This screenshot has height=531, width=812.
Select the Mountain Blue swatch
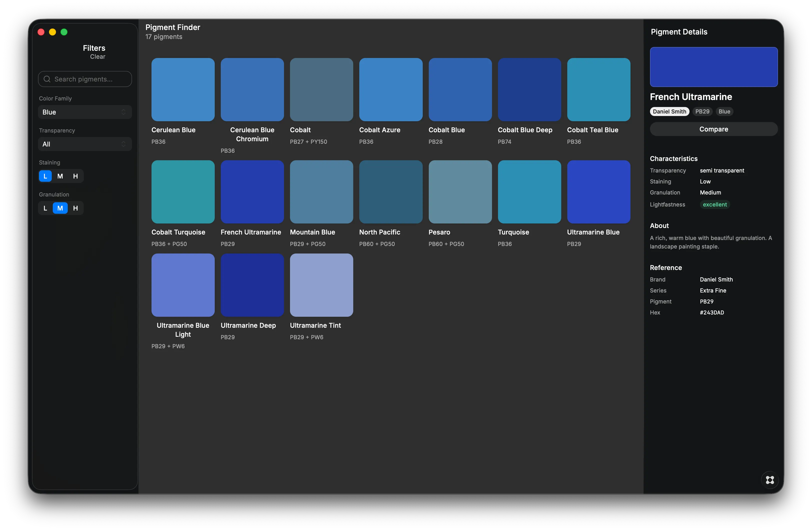coord(321,192)
